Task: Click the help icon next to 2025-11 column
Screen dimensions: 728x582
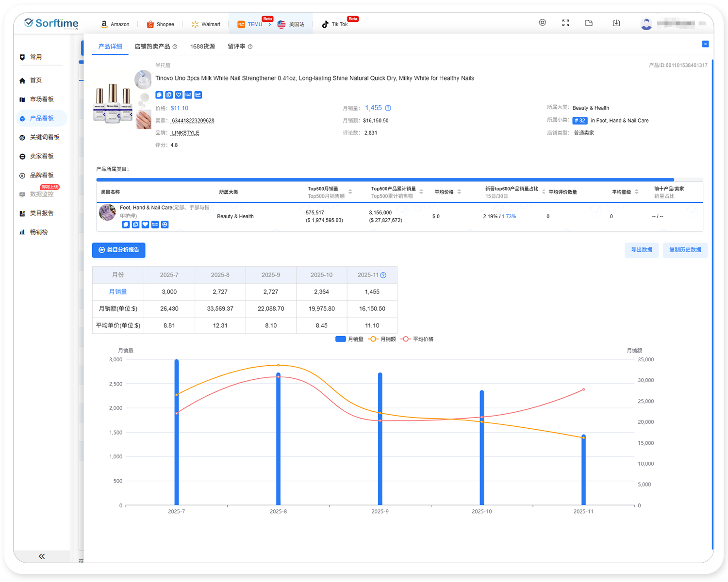Action: point(383,275)
